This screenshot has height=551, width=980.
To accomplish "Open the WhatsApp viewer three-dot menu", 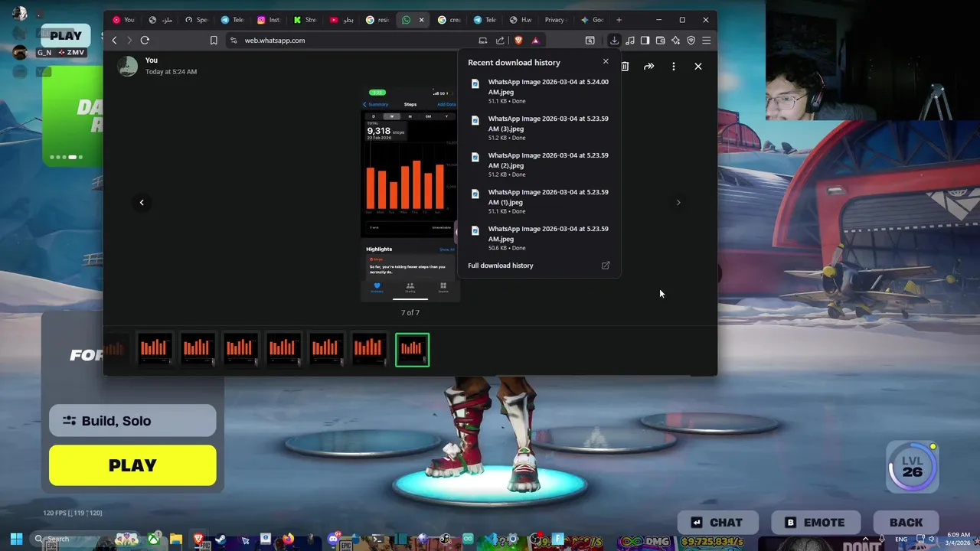I will pos(673,67).
